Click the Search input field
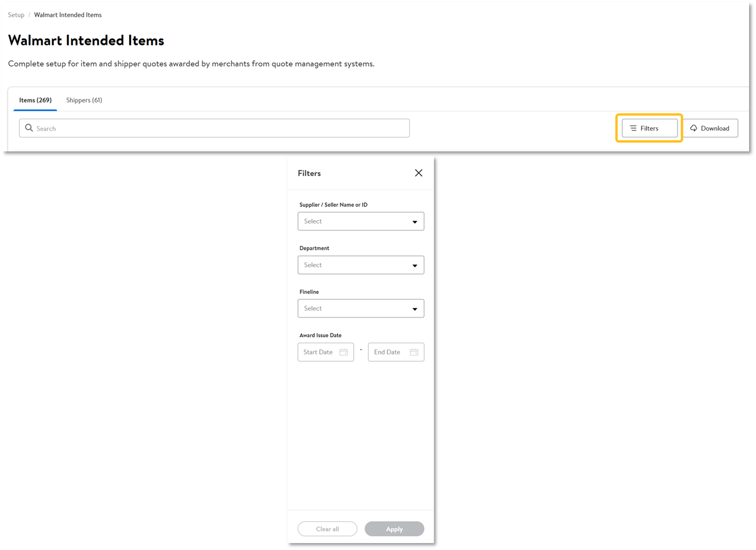Screen dimensions: 756x550 (x=214, y=128)
